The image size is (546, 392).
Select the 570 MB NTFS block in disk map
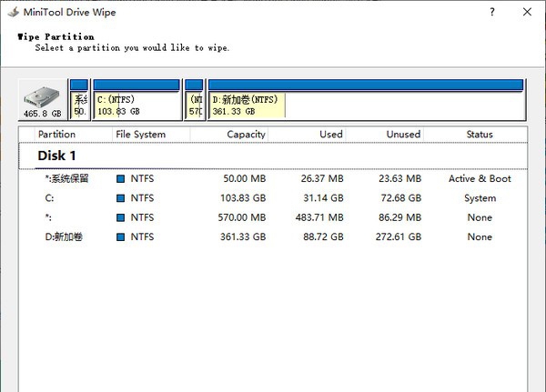pyautogui.click(x=194, y=100)
